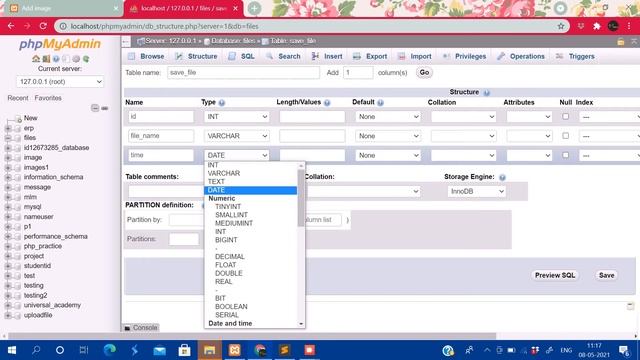The image size is (640, 360).
Task: Open the Chrome menu three-dots icon
Action: pos(629,26)
